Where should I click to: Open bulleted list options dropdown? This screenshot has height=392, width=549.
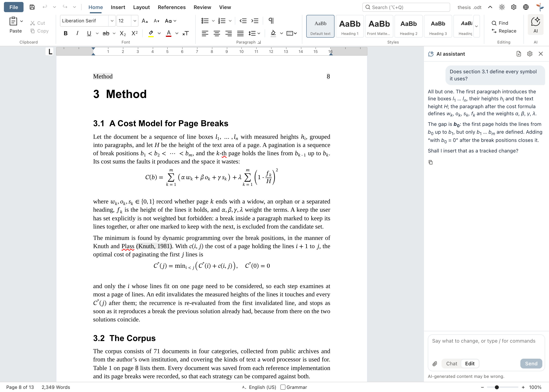click(x=213, y=21)
